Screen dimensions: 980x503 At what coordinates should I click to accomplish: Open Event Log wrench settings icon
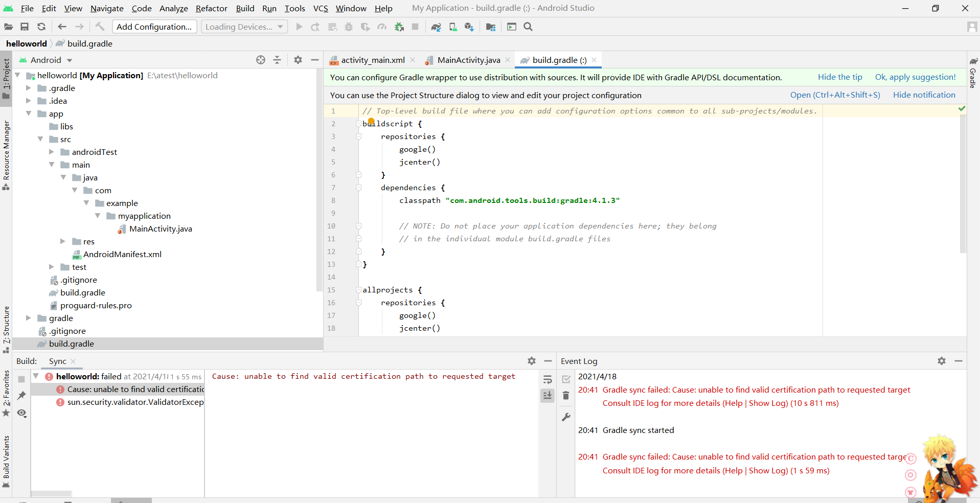[566, 417]
